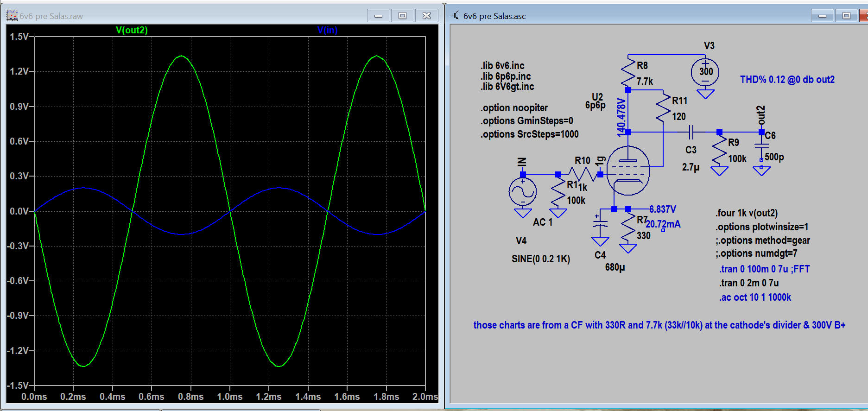Click the ;.options method=gear comment
Viewport: 868px width, 411px height.
coord(762,240)
